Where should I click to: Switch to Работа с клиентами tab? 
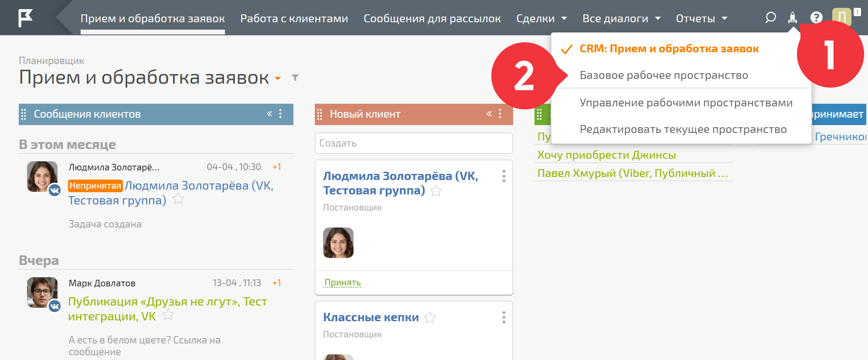(x=294, y=18)
